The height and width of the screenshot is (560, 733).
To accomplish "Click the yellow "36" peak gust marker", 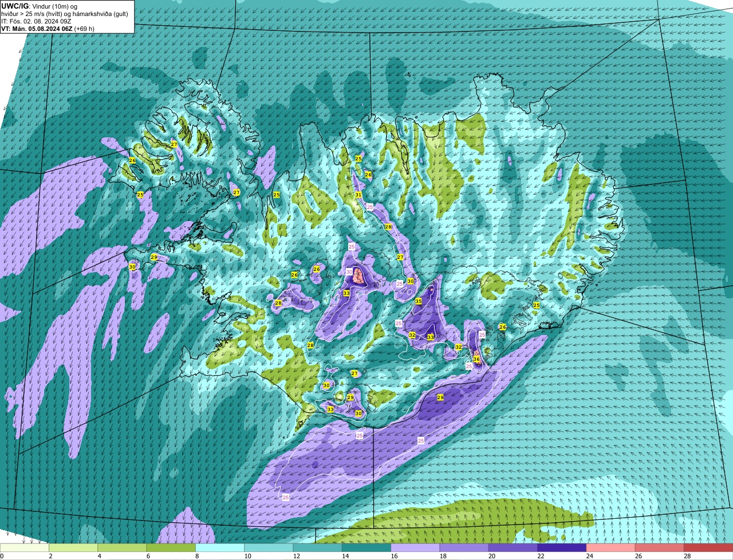I will pyautogui.click(x=476, y=359).
